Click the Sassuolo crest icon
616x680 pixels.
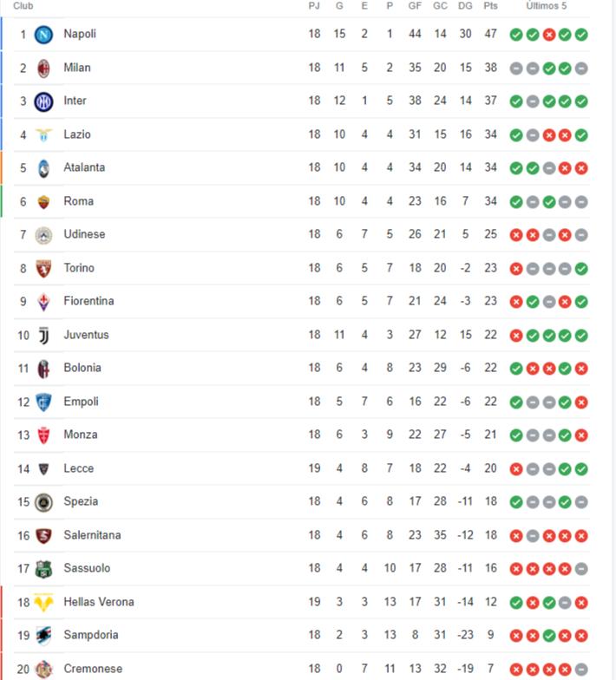tap(43, 569)
